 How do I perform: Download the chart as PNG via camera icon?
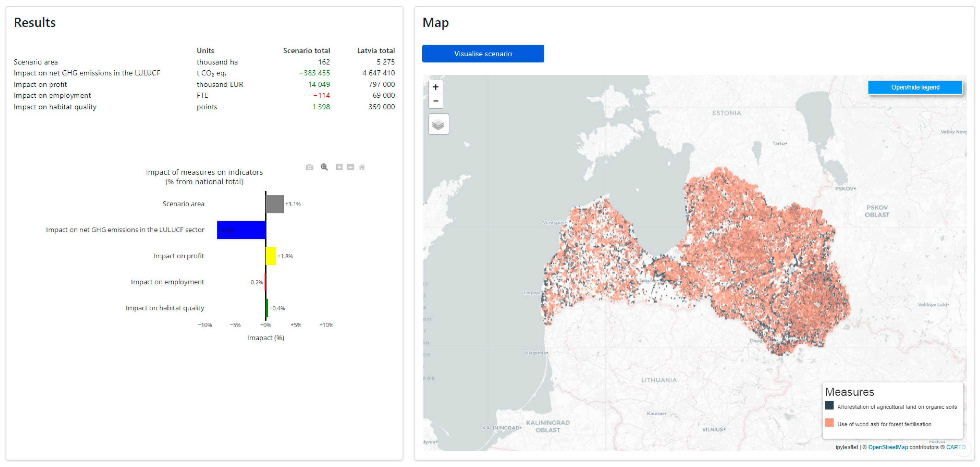[x=309, y=167]
